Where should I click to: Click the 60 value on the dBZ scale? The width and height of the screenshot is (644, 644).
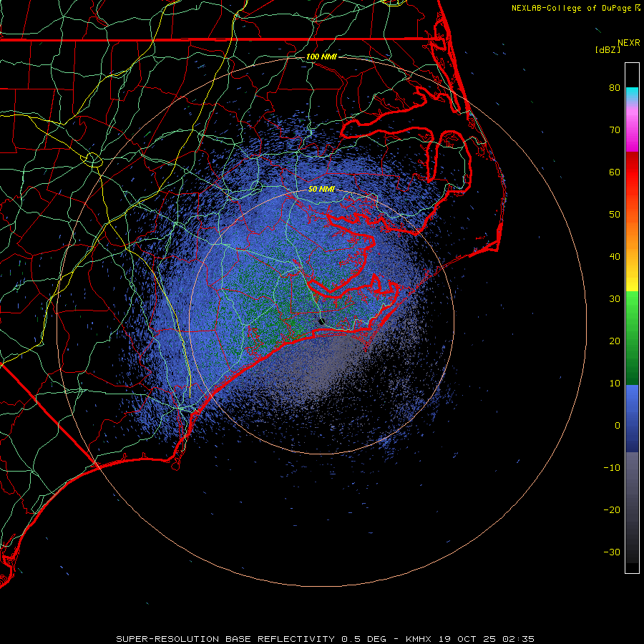pyautogui.click(x=615, y=172)
